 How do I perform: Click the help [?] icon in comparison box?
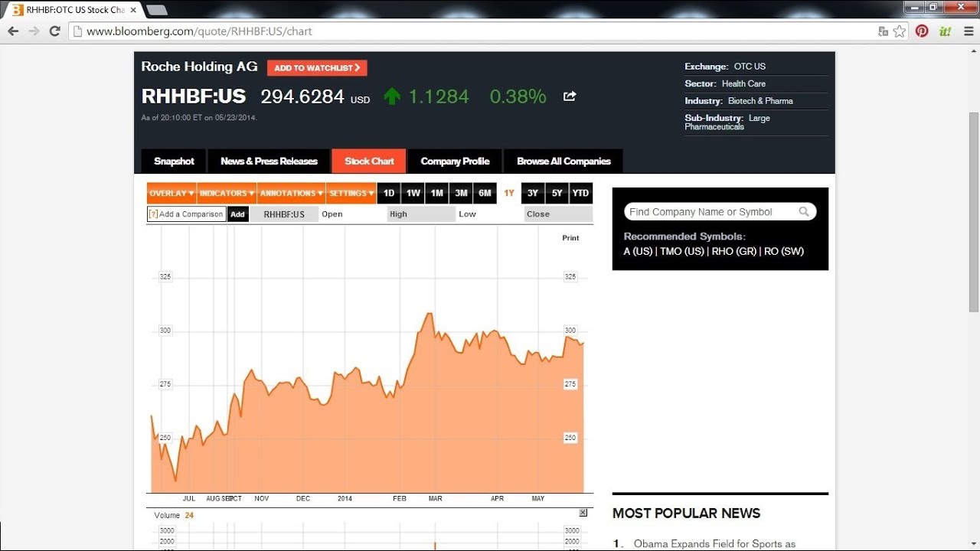(153, 214)
